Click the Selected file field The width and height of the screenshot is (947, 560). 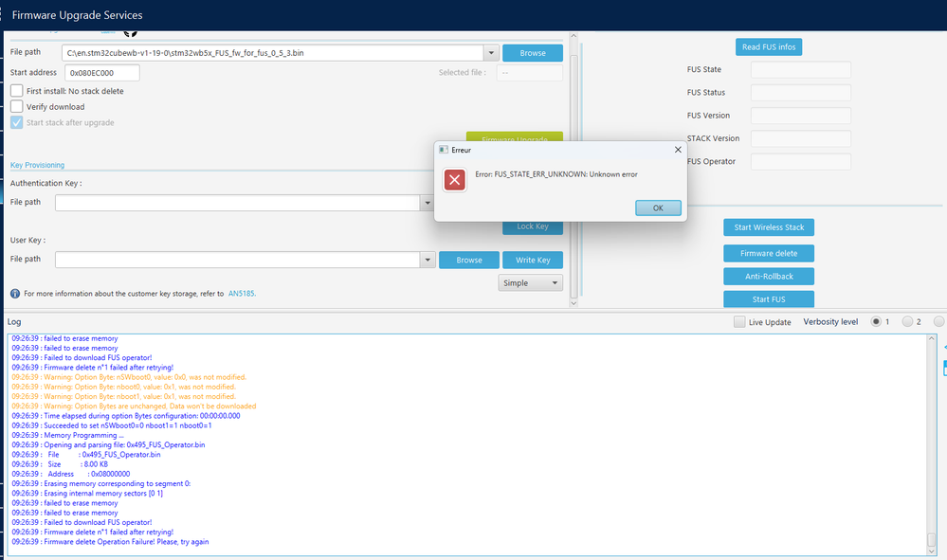click(530, 73)
